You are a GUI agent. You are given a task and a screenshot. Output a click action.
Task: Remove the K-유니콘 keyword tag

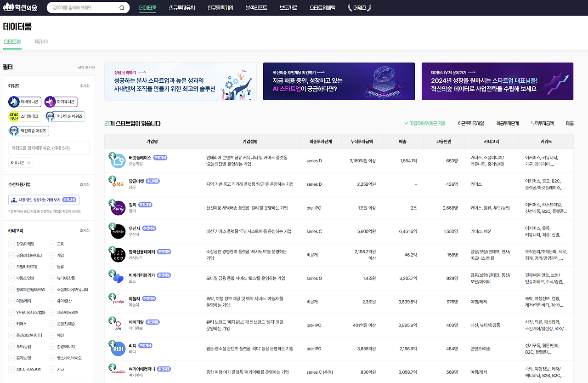coord(29,163)
